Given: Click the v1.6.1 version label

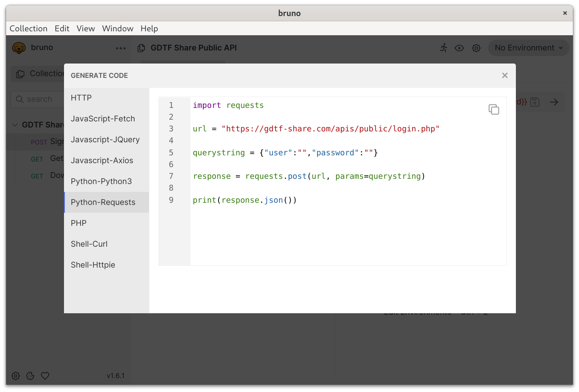Looking at the screenshot, I should [115, 376].
